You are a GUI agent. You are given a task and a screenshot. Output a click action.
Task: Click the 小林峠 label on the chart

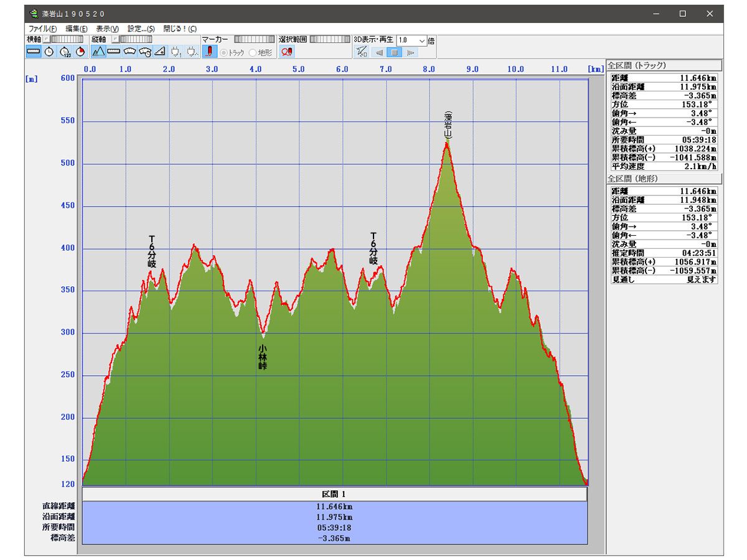point(263,358)
